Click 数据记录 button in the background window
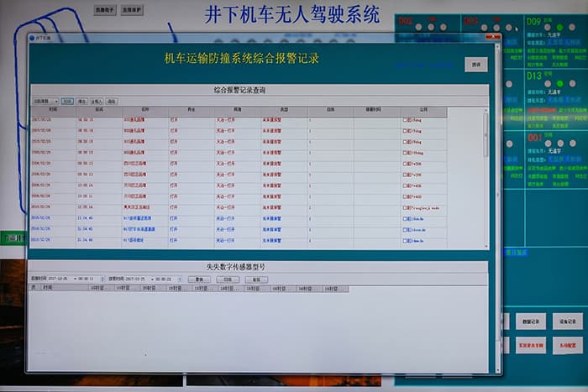 pos(530,322)
